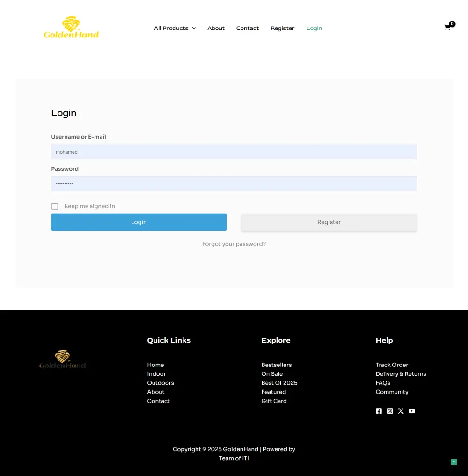Image resolution: width=468 pixels, height=476 pixels.
Task: Click the cart item count badge
Action: click(x=452, y=23)
